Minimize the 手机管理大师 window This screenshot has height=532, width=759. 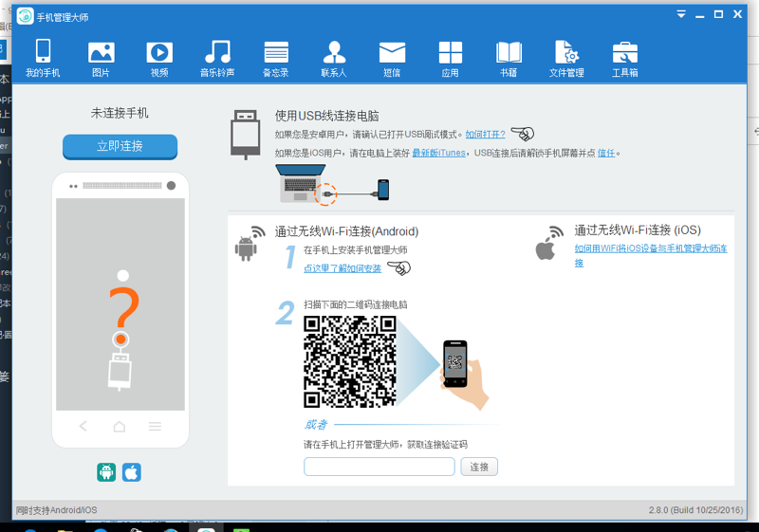[699, 14]
